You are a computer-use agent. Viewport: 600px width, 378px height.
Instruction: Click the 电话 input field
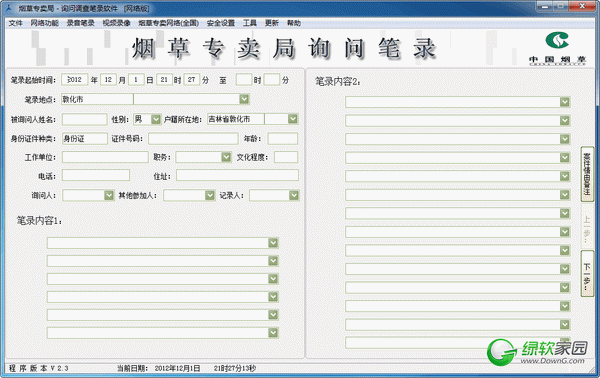point(96,176)
